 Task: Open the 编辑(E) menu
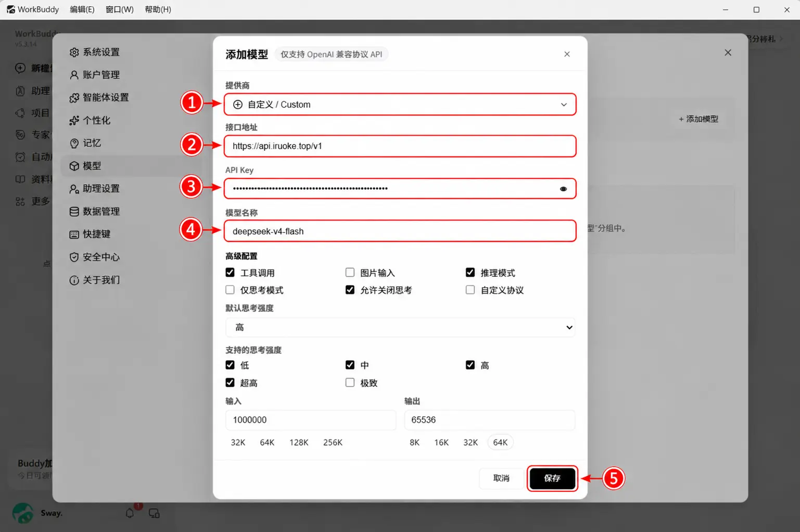tap(82, 9)
